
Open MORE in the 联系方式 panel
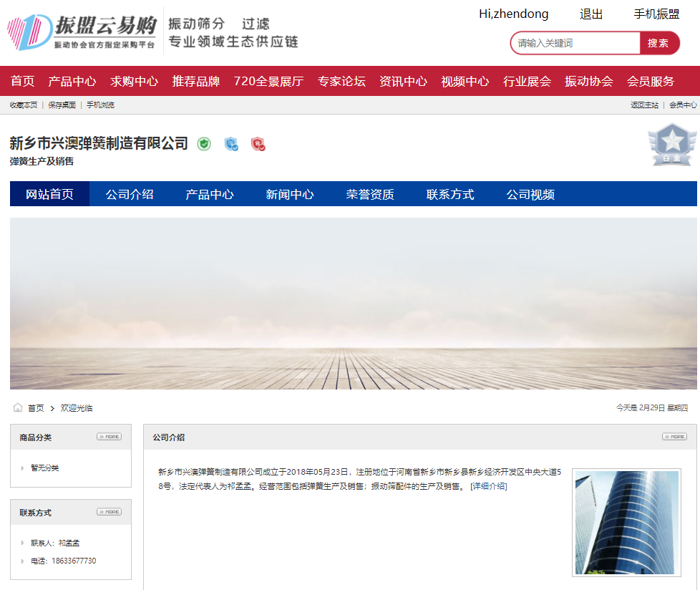click(109, 512)
